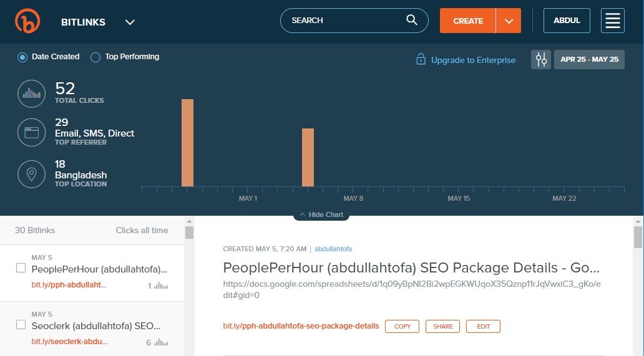The image size is (644, 356).
Task: Click the top referrer browser icon
Action: [x=32, y=132]
